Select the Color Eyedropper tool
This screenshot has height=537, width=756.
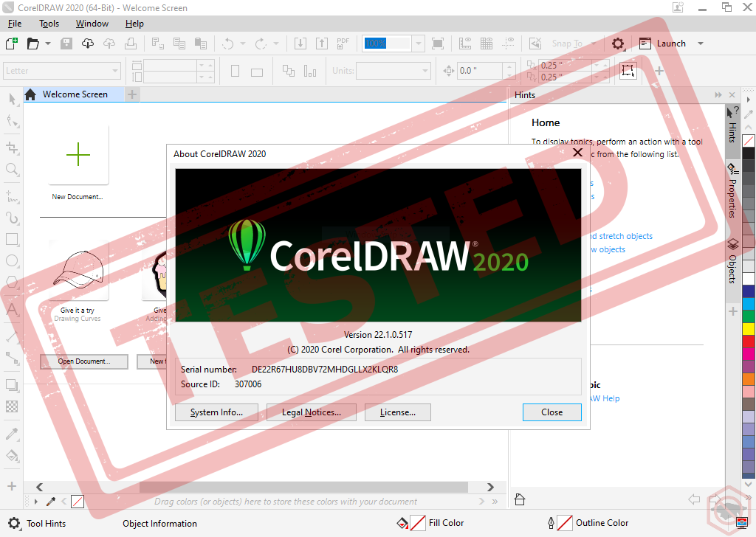[x=12, y=434]
